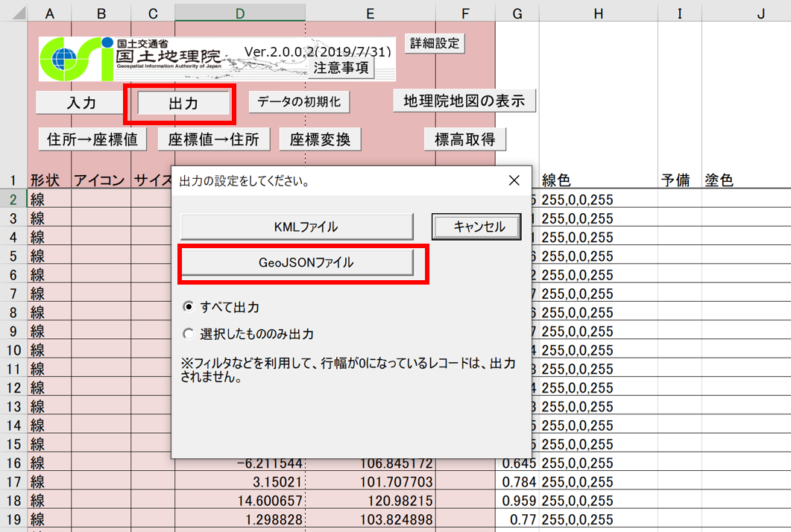Click 線 cell in row 12

pos(49,387)
